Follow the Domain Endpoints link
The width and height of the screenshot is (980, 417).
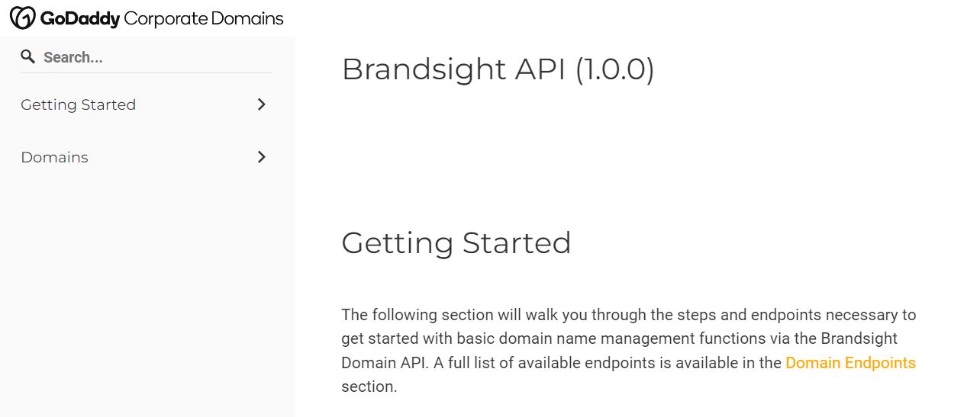tap(850, 363)
